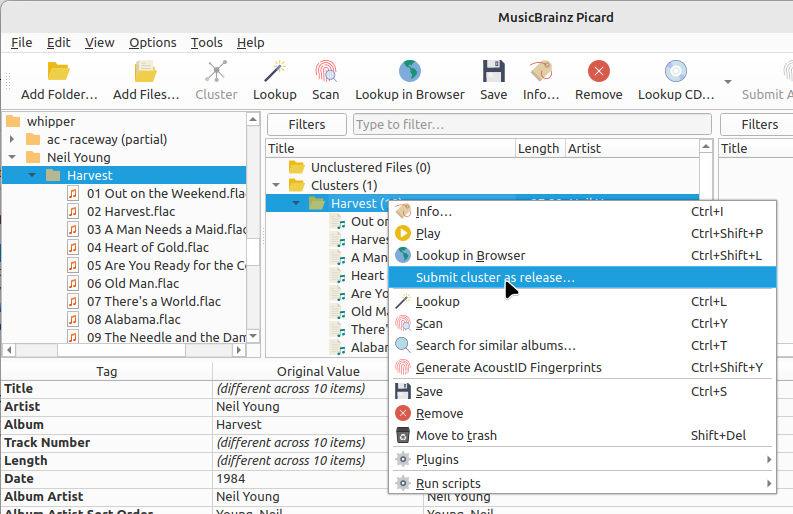Select 01 Out on the Weekend.flac

[166, 193]
